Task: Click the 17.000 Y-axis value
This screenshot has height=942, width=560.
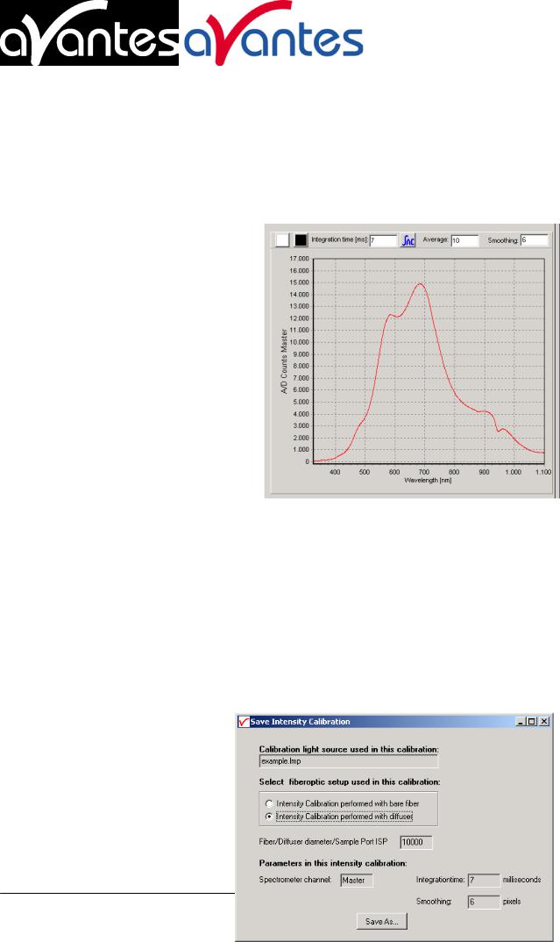Action: pos(300,259)
